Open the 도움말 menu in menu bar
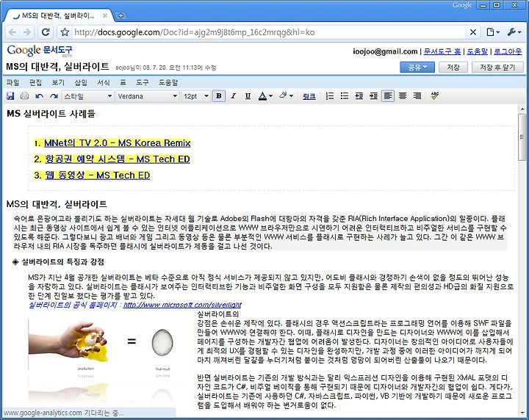The image size is (529, 420). 168,82
